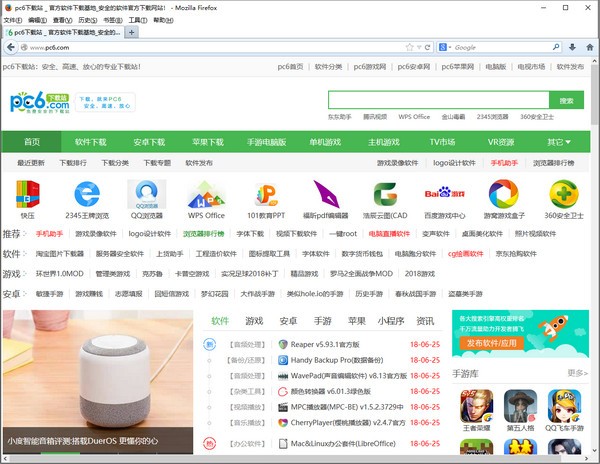600x464 pixels.
Task: Open the search engine selector dropdown
Action: click(x=443, y=47)
